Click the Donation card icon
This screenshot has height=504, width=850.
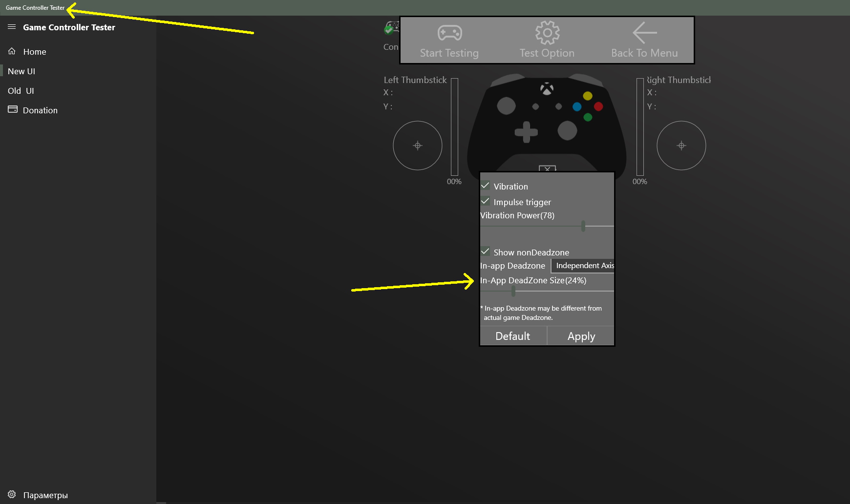coord(13,110)
